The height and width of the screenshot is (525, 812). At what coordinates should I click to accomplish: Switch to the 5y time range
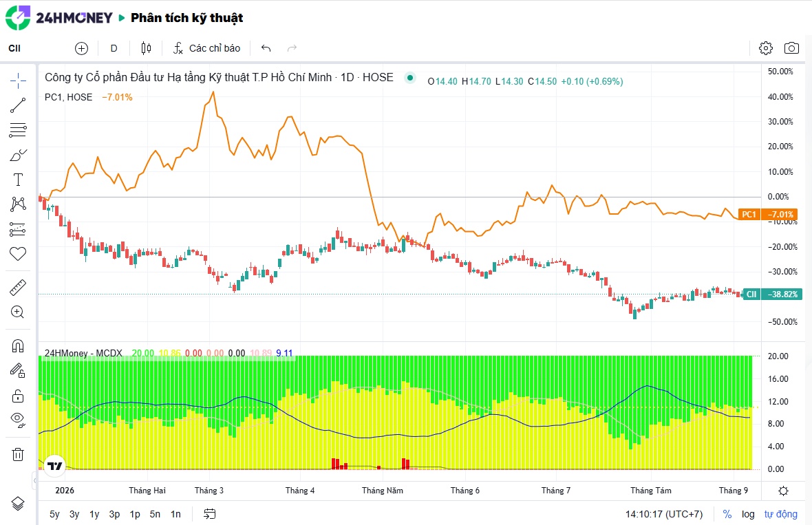54,514
